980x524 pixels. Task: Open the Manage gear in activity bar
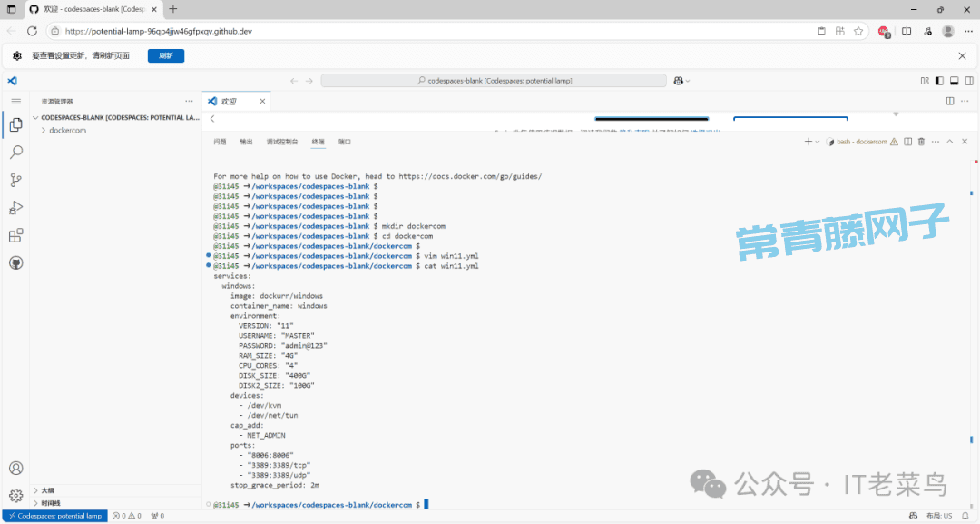click(x=16, y=496)
